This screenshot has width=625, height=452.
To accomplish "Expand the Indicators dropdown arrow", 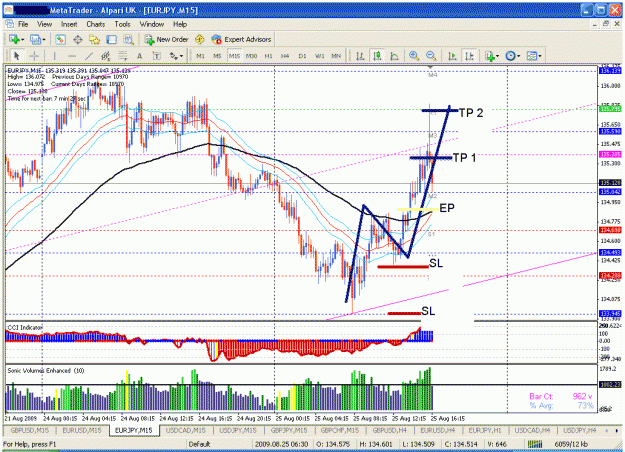I will [x=497, y=56].
